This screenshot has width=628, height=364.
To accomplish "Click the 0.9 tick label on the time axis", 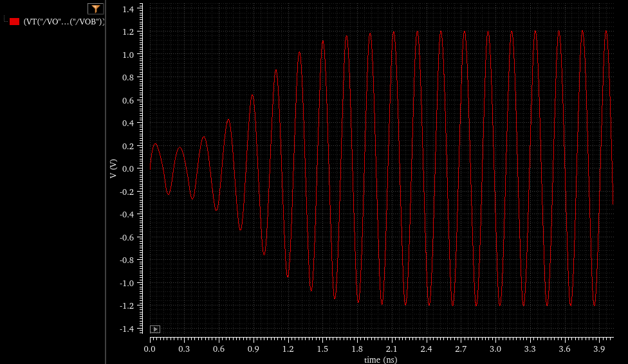I will click(254, 349).
